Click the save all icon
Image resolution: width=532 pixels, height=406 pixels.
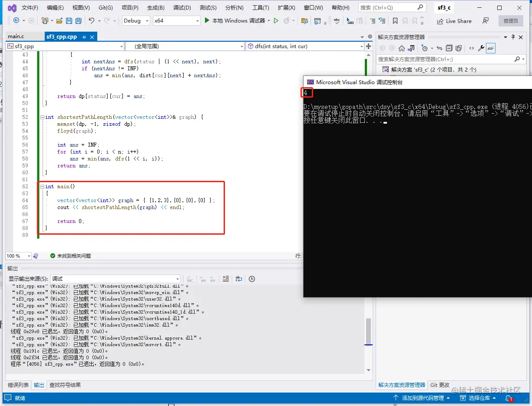79,20
